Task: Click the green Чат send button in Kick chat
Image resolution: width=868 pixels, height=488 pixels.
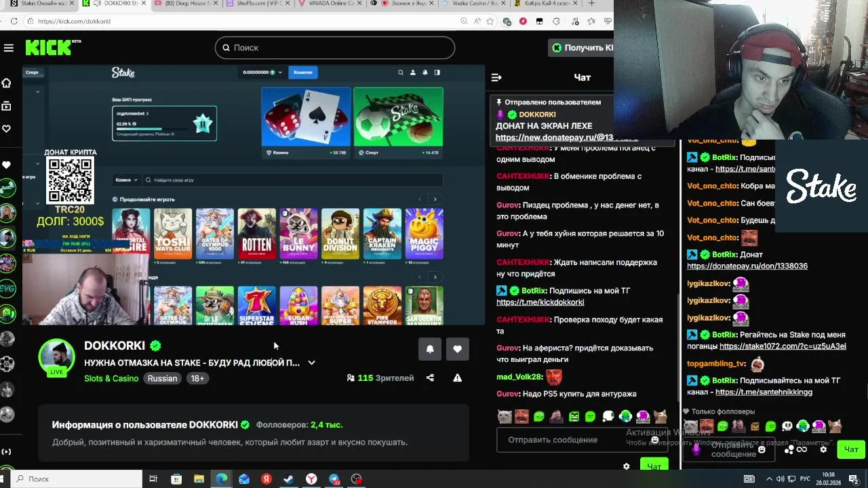Action: 654,466
